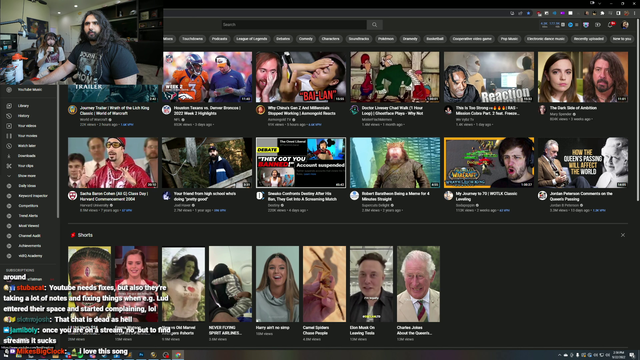Select the Basketball filter chip
640x360 pixels.
(435, 39)
